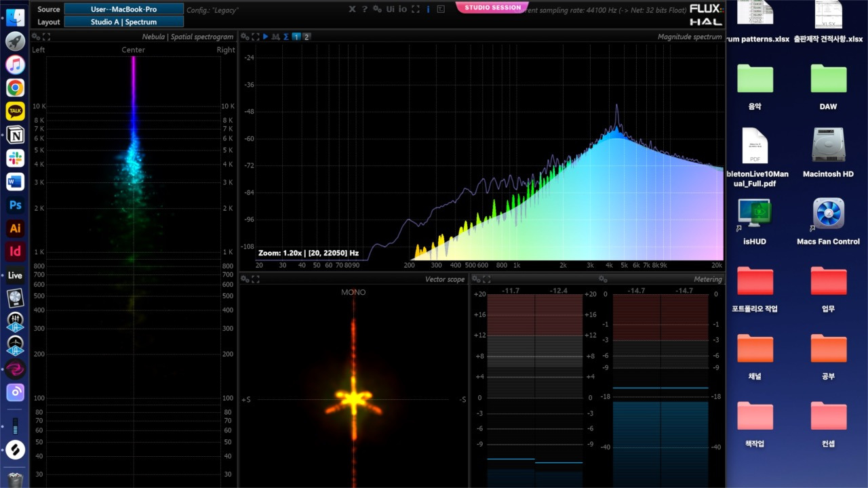Viewport: 868px width, 488px height.
Task: Maximize the Magnitude spectrum panel
Action: (256, 37)
